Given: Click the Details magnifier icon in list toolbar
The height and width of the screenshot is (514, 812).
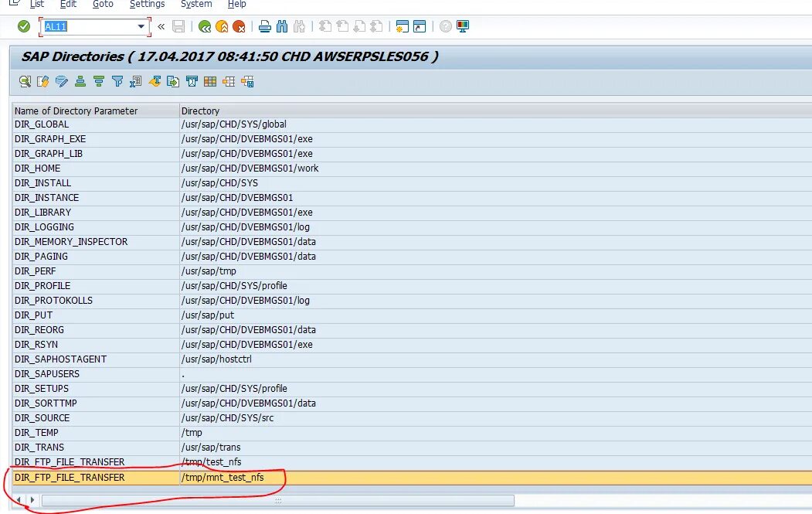Looking at the screenshot, I should pos(25,81).
